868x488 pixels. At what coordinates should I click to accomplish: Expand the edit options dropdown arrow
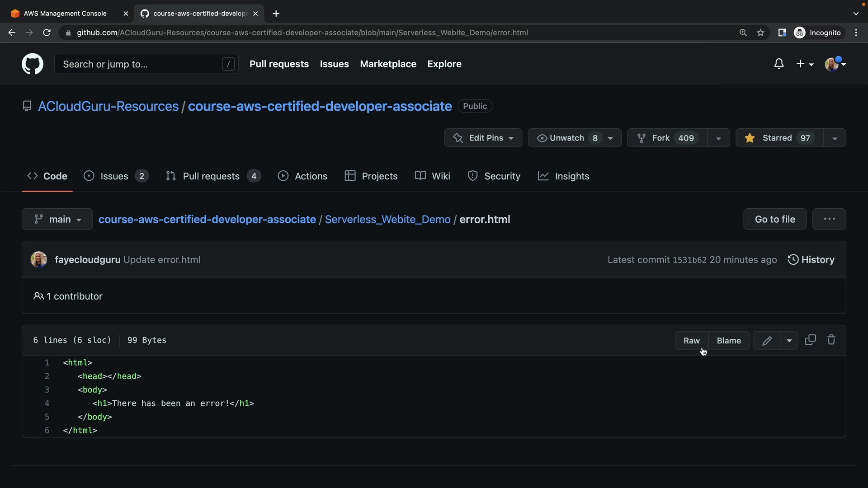(x=789, y=341)
